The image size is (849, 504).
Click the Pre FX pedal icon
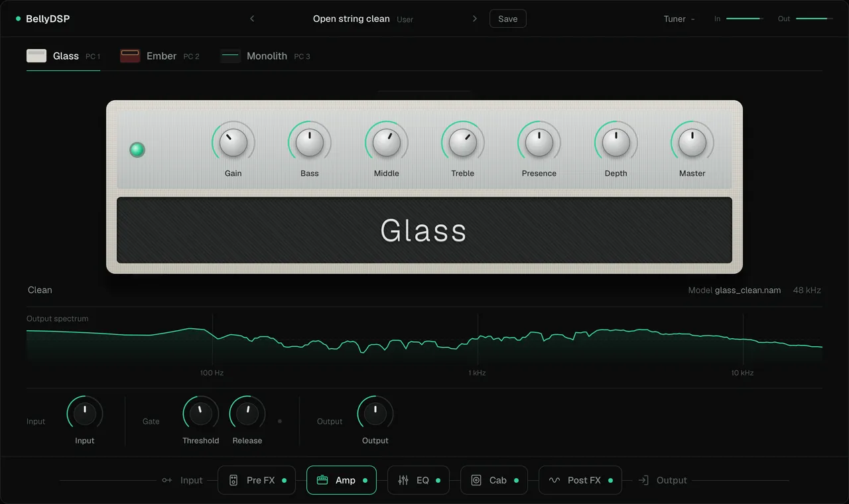(233, 480)
